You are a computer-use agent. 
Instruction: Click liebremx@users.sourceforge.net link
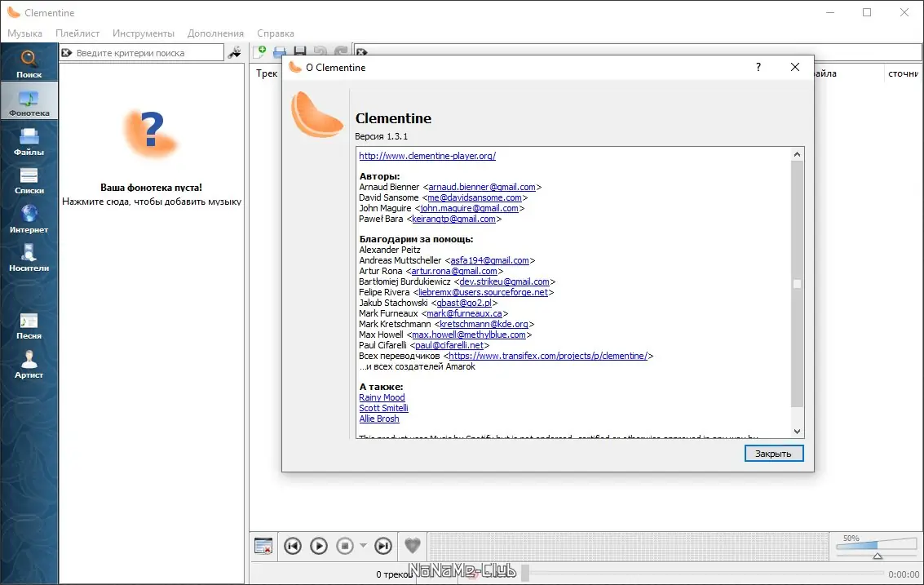tap(484, 292)
